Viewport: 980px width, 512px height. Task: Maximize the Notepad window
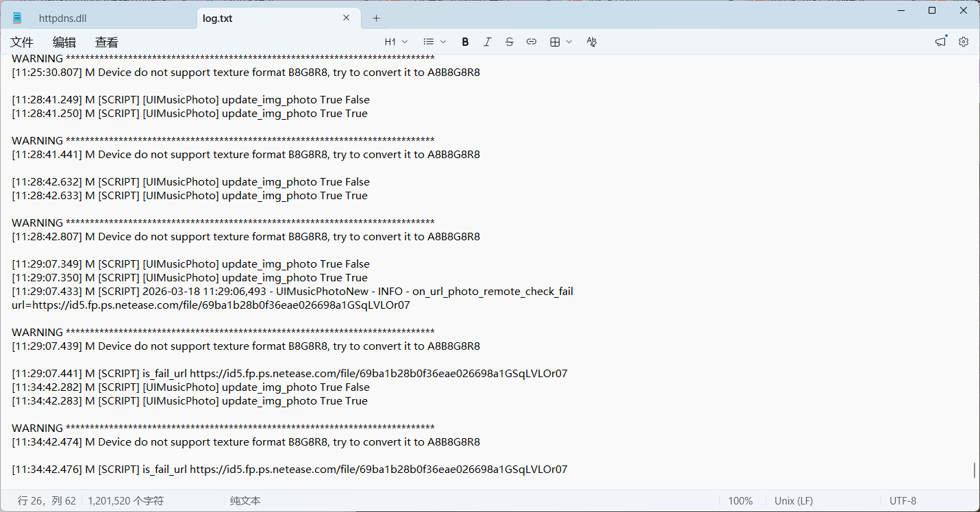[x=932, y=10]
